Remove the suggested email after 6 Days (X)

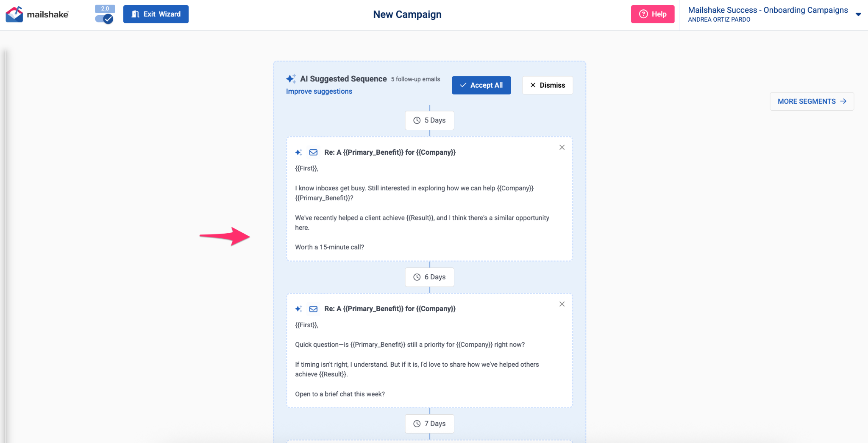(x=562, y=304)
